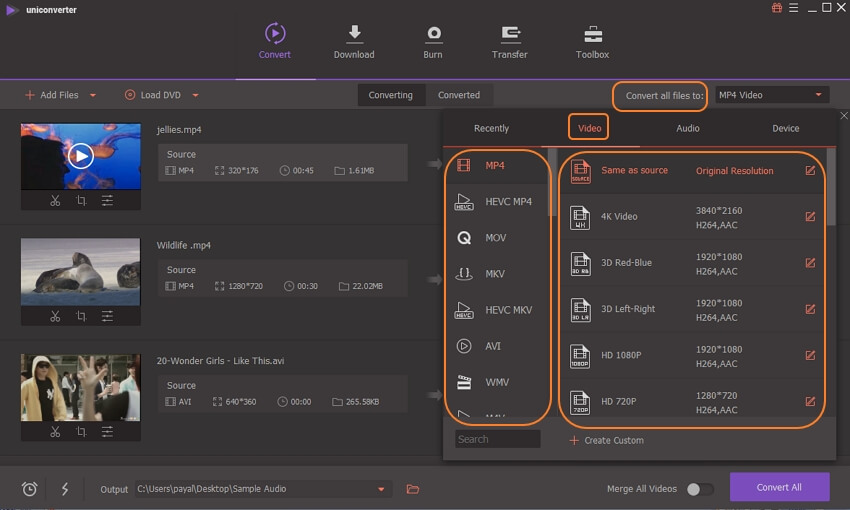
Task: Choose MP4 in format list
Action: tap(496, 165)
